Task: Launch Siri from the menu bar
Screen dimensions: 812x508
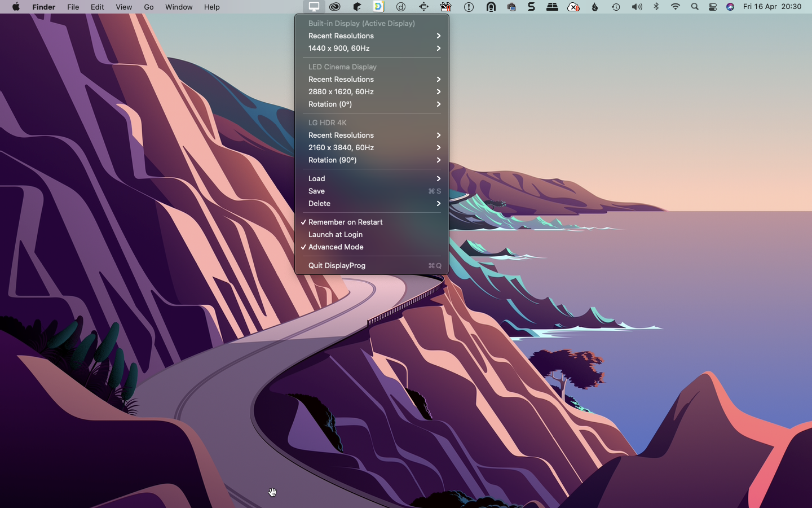Action: click(x=730, y=7)
